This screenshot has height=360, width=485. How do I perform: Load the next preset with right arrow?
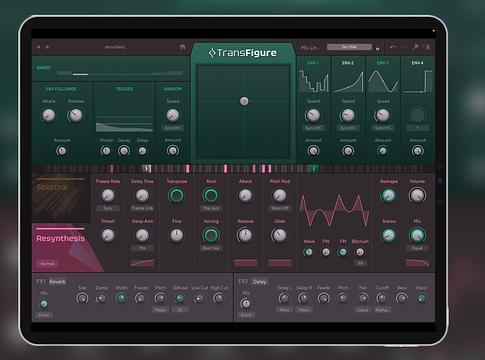click(x=47, y=47)
